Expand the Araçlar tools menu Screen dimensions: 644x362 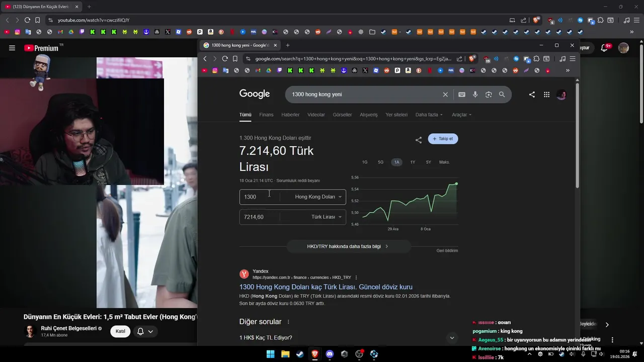pyautogui.click(x=462, y=115)
